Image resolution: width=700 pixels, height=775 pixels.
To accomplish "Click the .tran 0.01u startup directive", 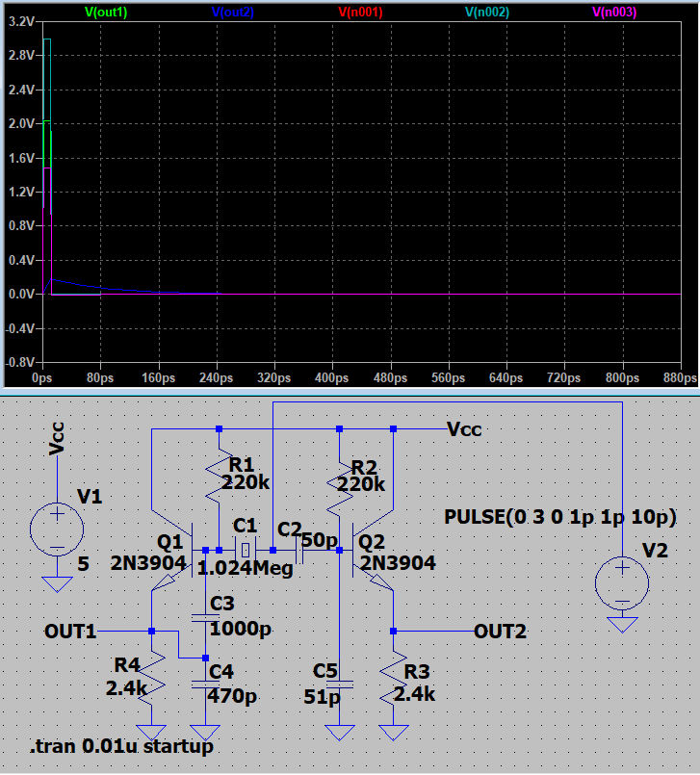I will point(120,746).
